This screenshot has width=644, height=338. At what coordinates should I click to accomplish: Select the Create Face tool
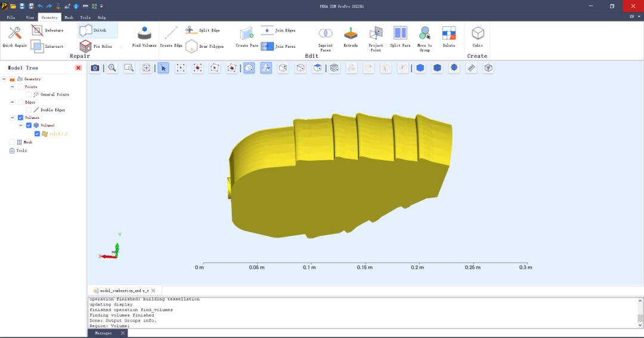(247, 37)
